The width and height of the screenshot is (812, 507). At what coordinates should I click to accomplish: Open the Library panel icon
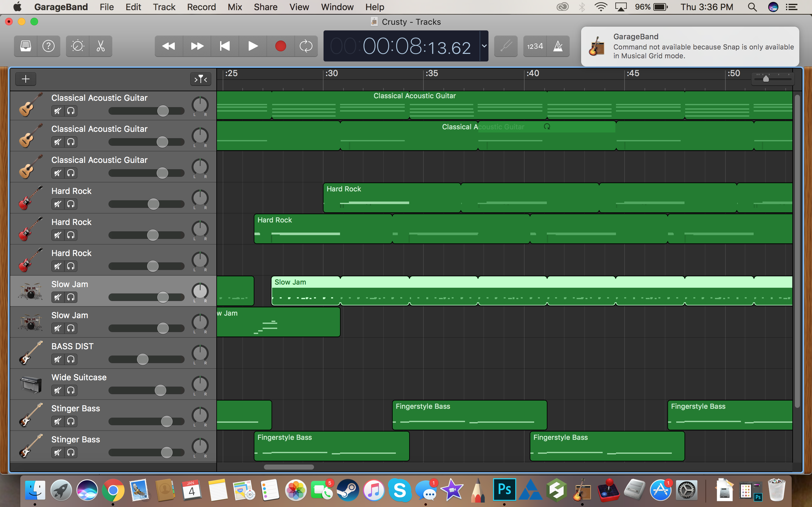pyautogui.click(x=25, y=46)
